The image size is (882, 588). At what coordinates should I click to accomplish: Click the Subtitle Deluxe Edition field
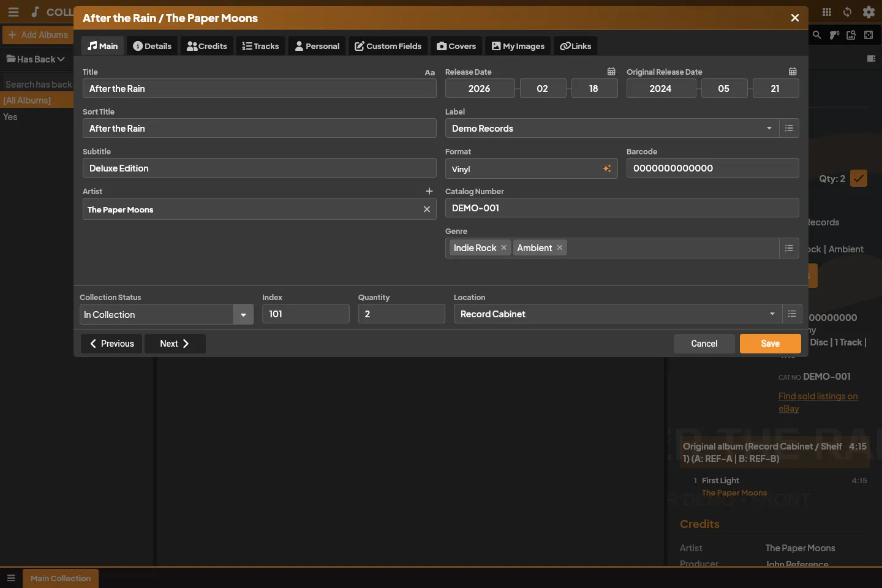click(260, 168)
